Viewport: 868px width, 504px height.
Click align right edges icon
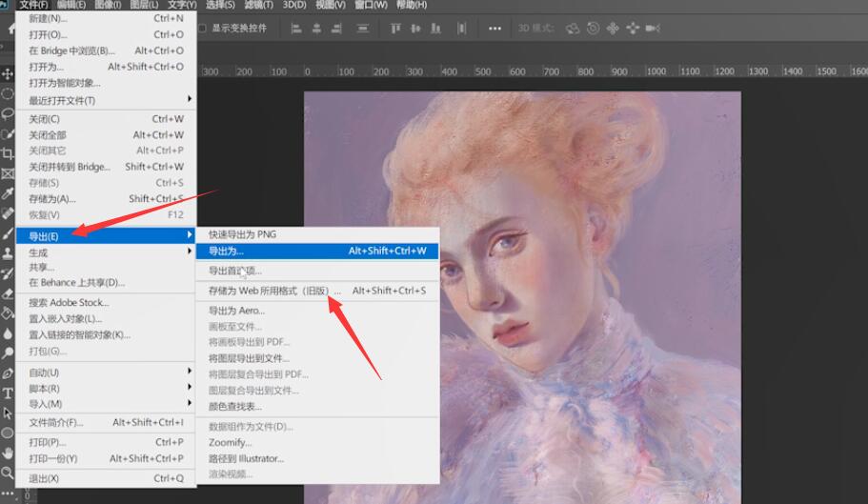coord(336,29)
